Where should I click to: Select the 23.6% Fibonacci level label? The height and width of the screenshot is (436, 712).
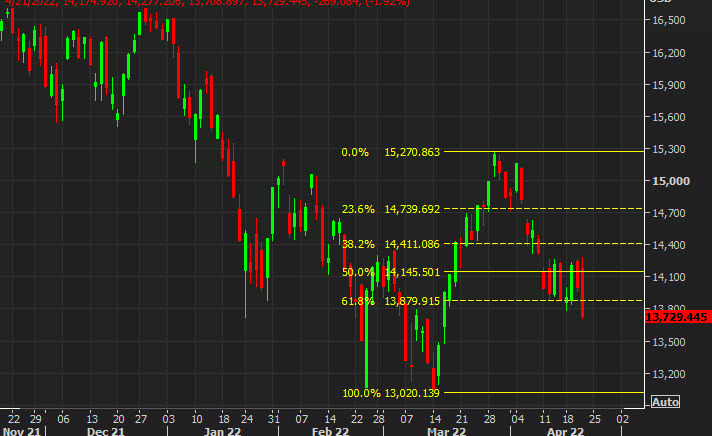click(x=358, y=209)
